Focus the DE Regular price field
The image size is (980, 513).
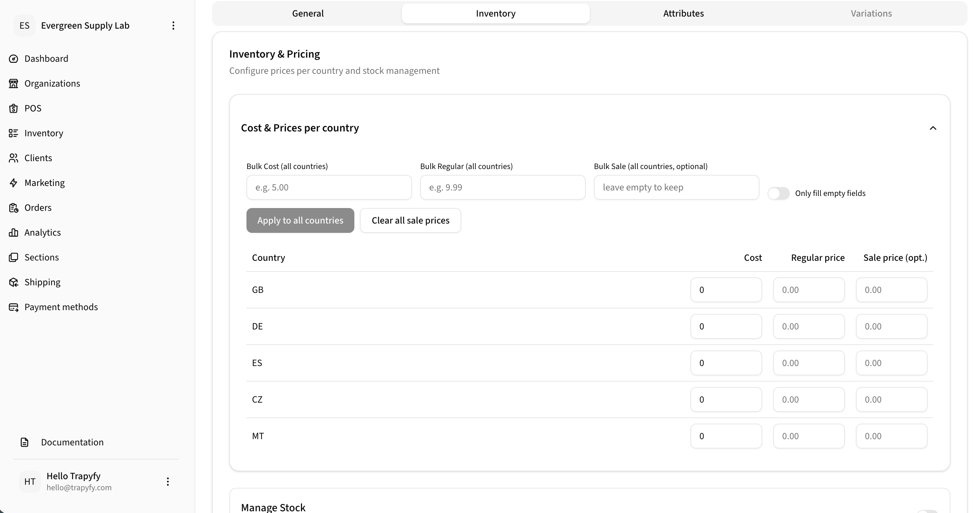click(x=809, y=326)
